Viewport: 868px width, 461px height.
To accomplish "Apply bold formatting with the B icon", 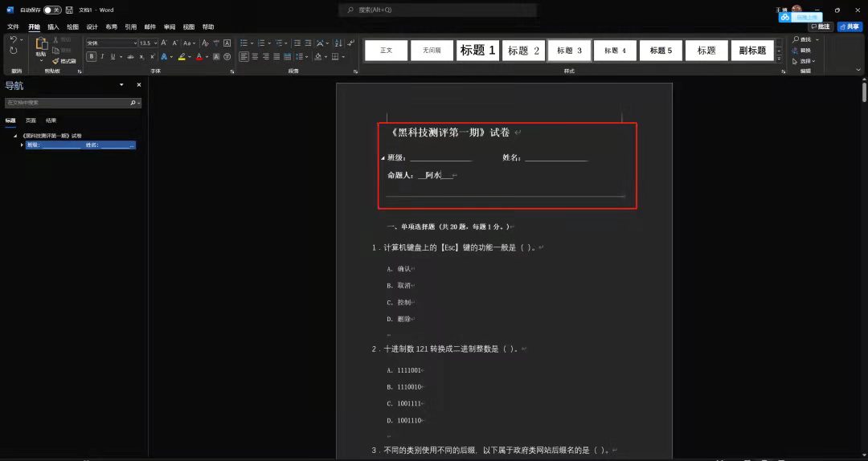I will [92, 57].
